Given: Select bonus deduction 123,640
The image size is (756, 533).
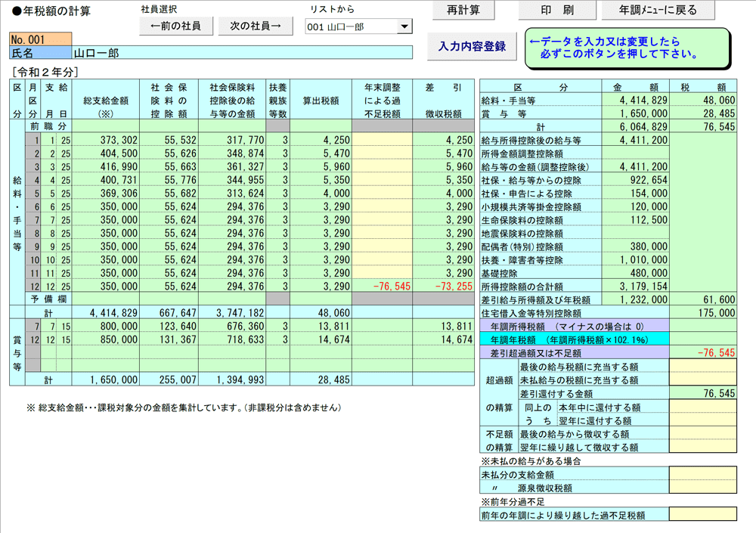Looking at the screenshot, I should coord(169,326).
